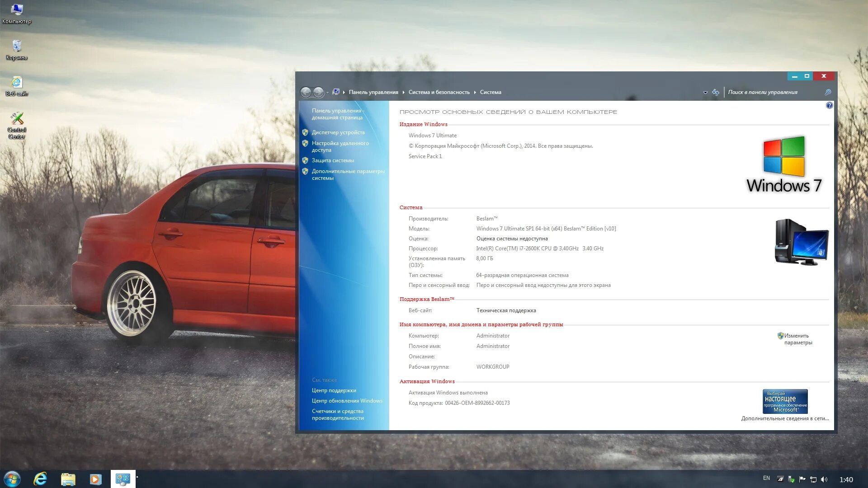868x488 pixels.
Task: Click the refresh icon in the address bar
Action: [x=716, y=92]
